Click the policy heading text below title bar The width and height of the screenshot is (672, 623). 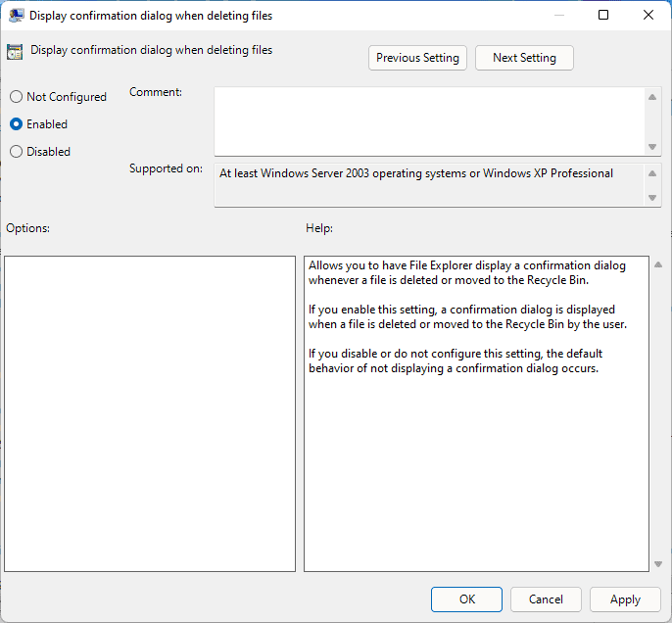(151, 50)
